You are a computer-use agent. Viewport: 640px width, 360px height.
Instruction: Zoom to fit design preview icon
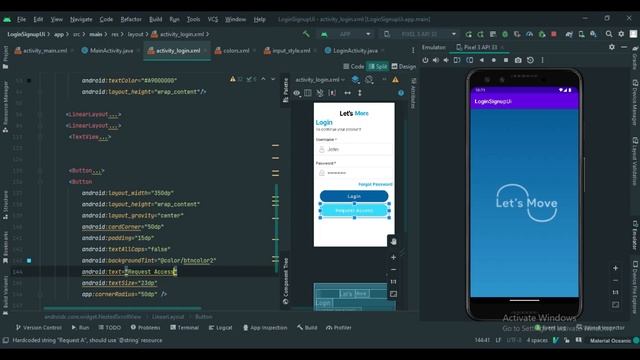pyautogui.click(x=393, y=294)
